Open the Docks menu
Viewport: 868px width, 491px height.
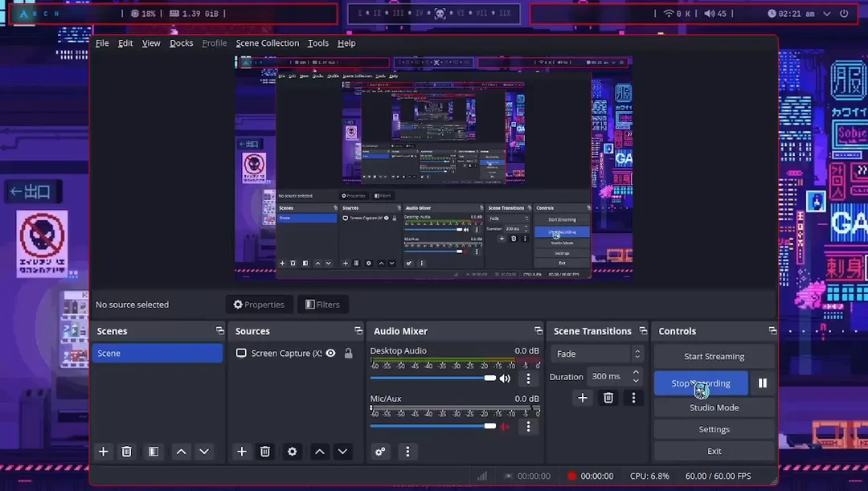point(181,43)
